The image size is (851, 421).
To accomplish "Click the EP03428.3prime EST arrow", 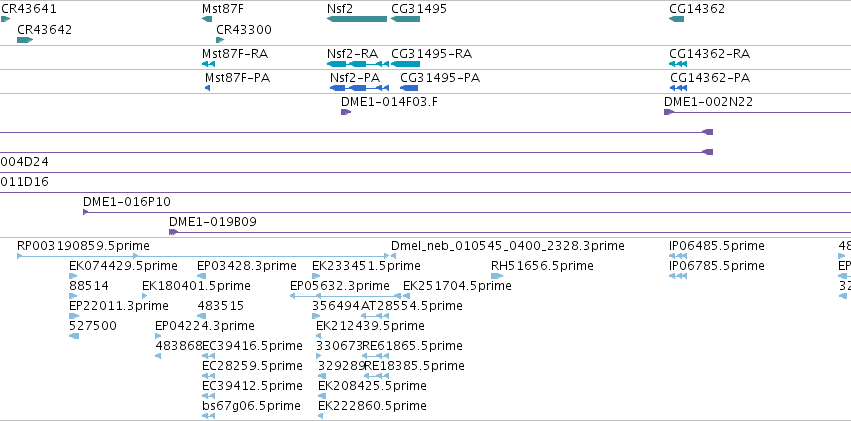I will [x=201, y=276].
